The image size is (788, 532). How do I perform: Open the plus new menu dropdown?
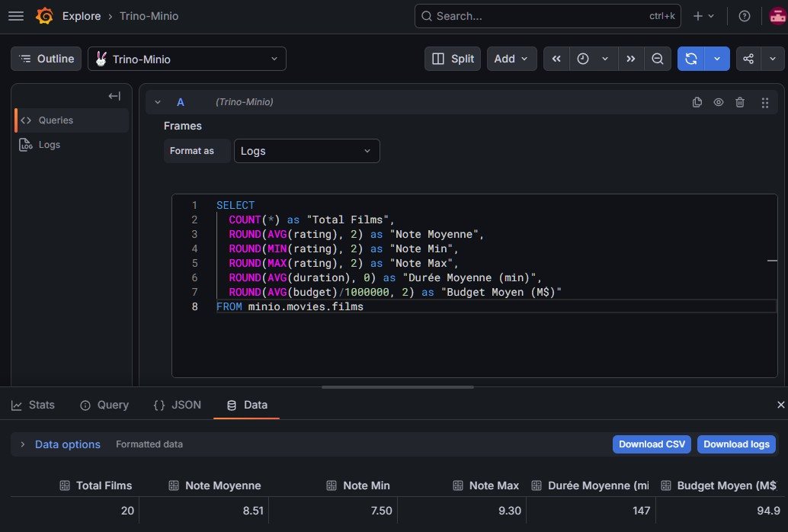click(703, 16)
